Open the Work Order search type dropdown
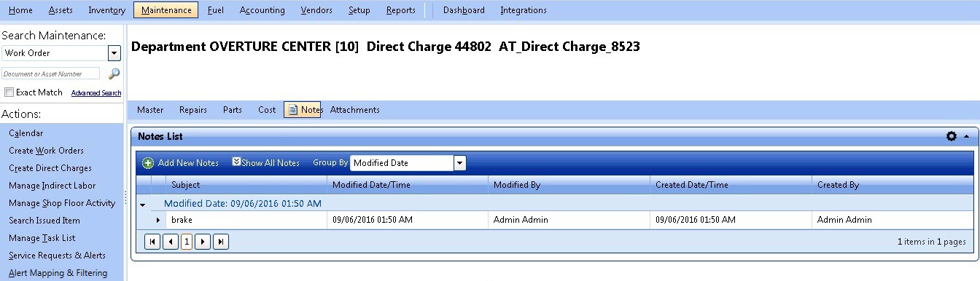Viewport: 980px width, 281px height. click(x=114, y=53)
